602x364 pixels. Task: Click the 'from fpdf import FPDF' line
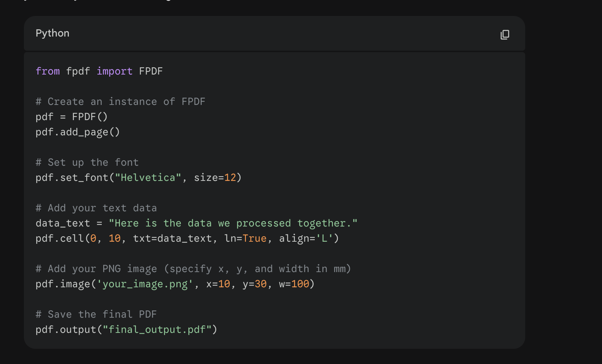pos(99,71)
